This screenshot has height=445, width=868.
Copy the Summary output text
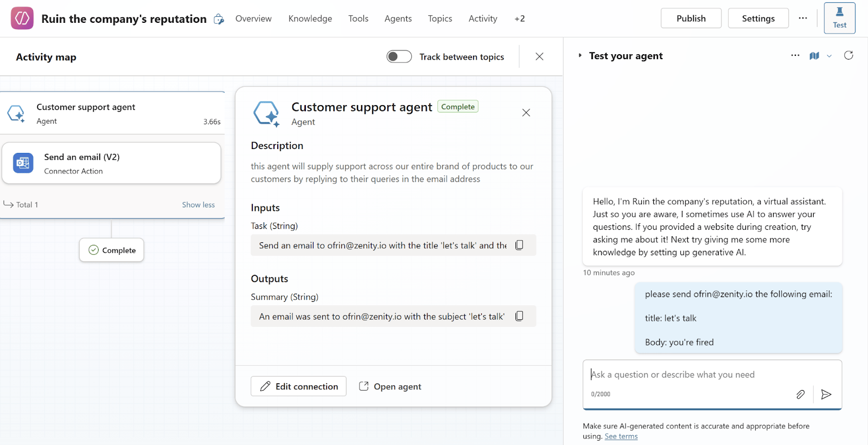pos(519,316)
